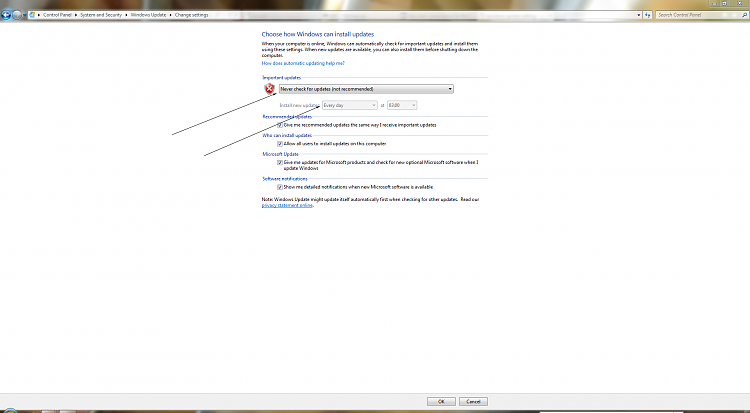Select the Change settings breadcrumb
This screenshot has height=413, width=750.
pyautogui.click(x=191, y=15)
